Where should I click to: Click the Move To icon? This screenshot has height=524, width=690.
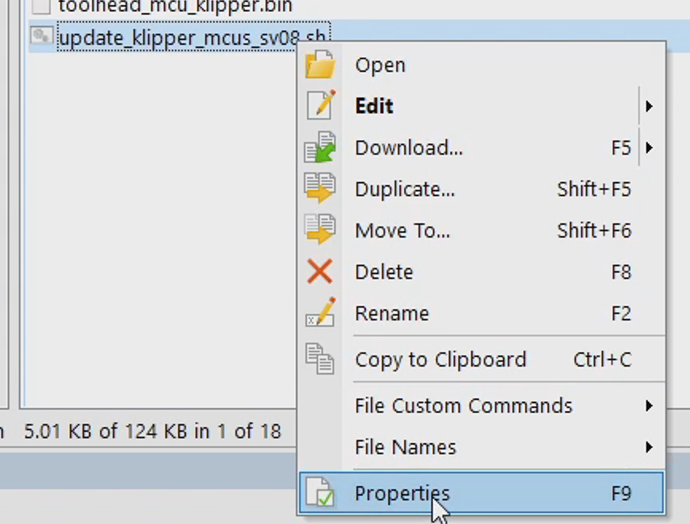coord(320,230)
